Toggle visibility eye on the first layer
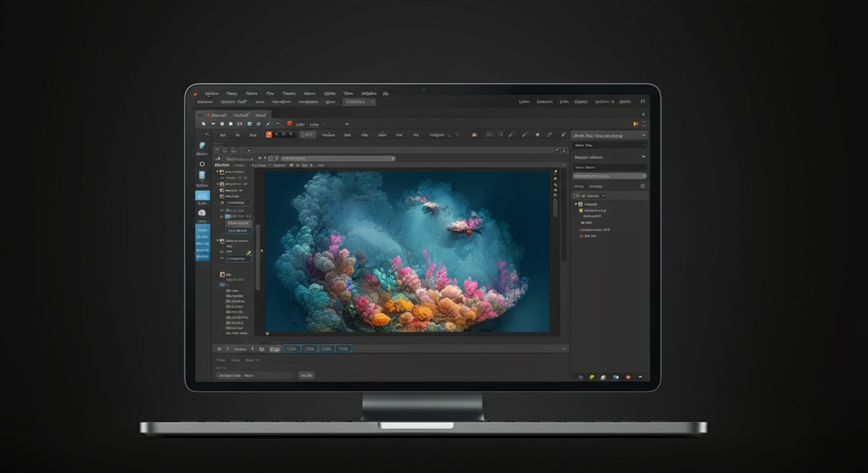Screen dimensions: 868x473 coord(217,171)
